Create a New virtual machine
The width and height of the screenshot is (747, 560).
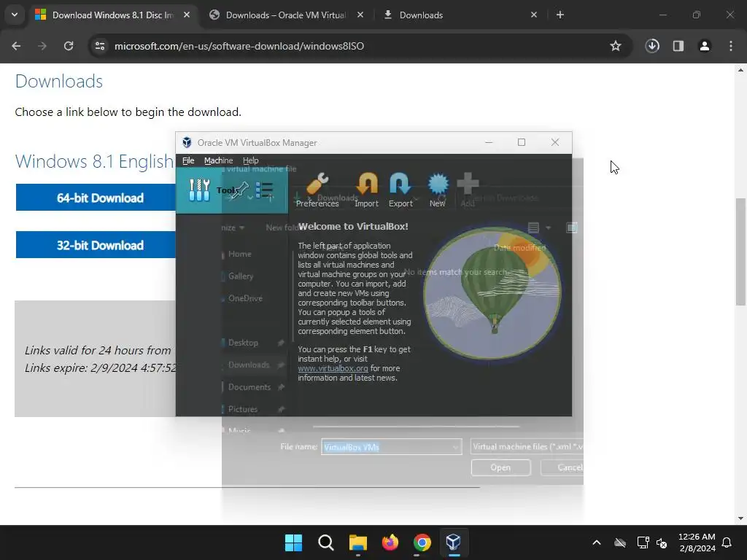pyautogui.click(x=438, y=190)
